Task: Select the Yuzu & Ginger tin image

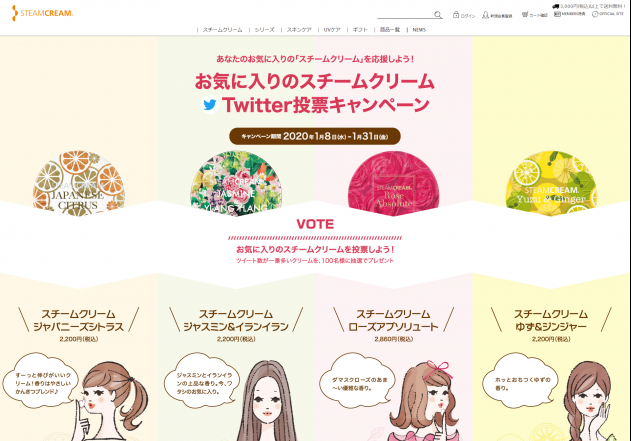Action: [551, 183]
